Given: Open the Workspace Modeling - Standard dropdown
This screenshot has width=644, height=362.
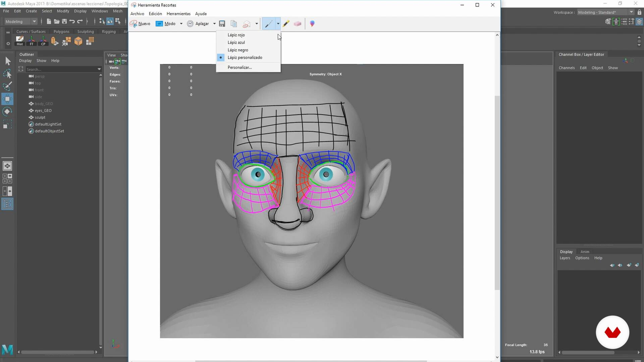Looking at the screenshot, I should (605, 12).
